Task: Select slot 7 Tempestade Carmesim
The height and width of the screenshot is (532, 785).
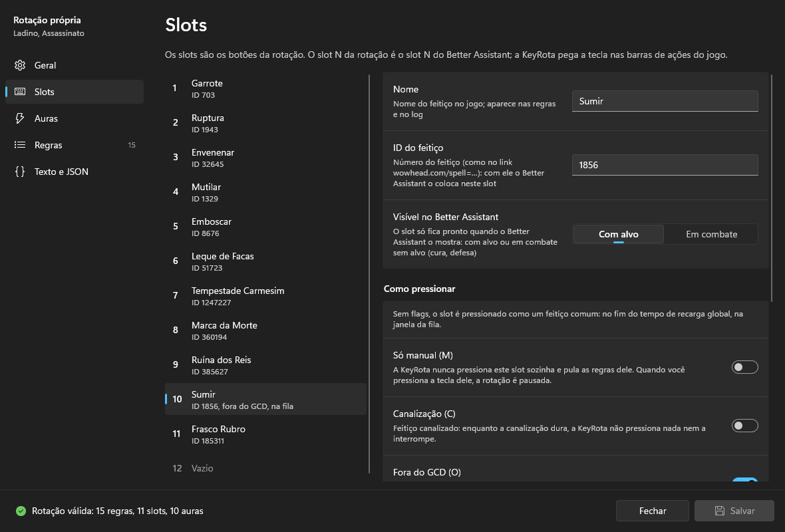Action: click(x=266, y=296)
